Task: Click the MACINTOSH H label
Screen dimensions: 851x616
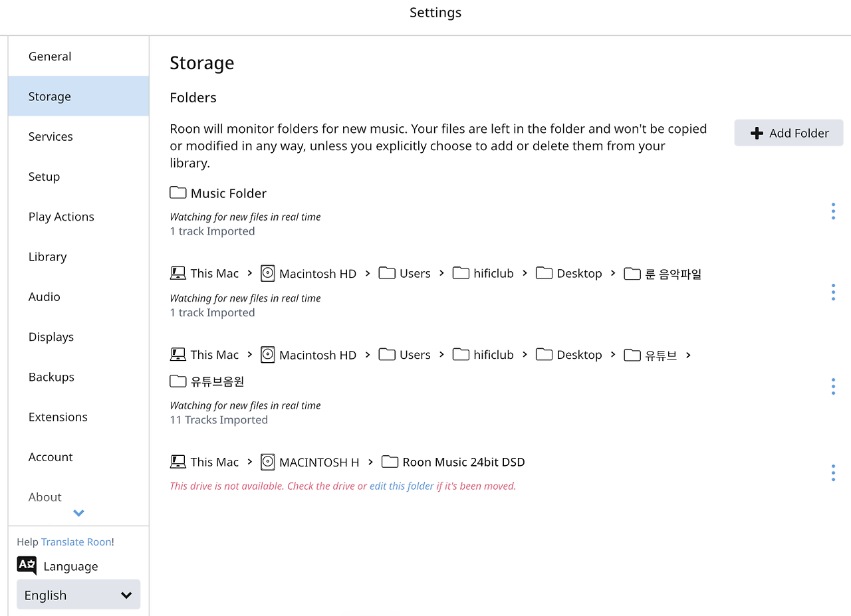Action: point(319,462)
